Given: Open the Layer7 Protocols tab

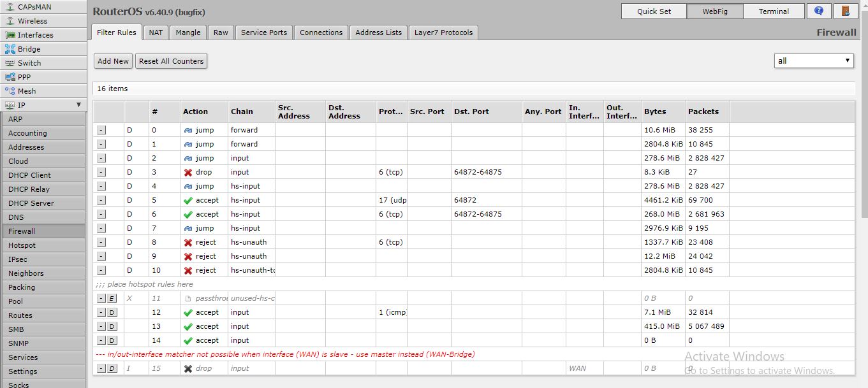Looking at the screenshot, I should pos(444,32).
